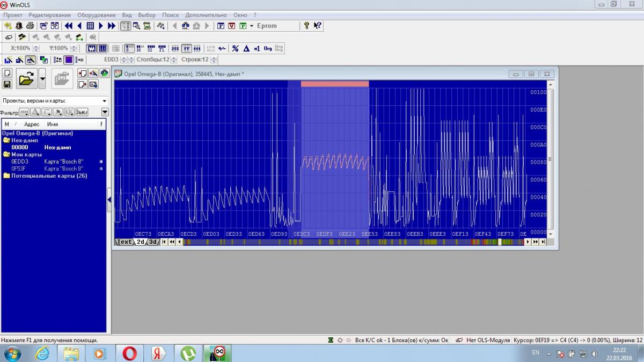Open the KK filter dropdown
Viewport: 644px width, 362px height.
tap(69, 112)
